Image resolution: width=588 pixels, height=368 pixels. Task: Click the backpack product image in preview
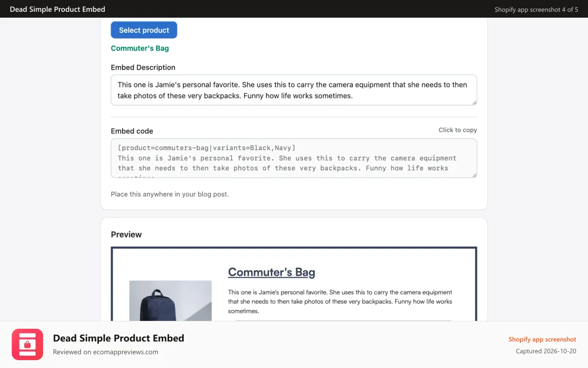[x=171, y=301]
